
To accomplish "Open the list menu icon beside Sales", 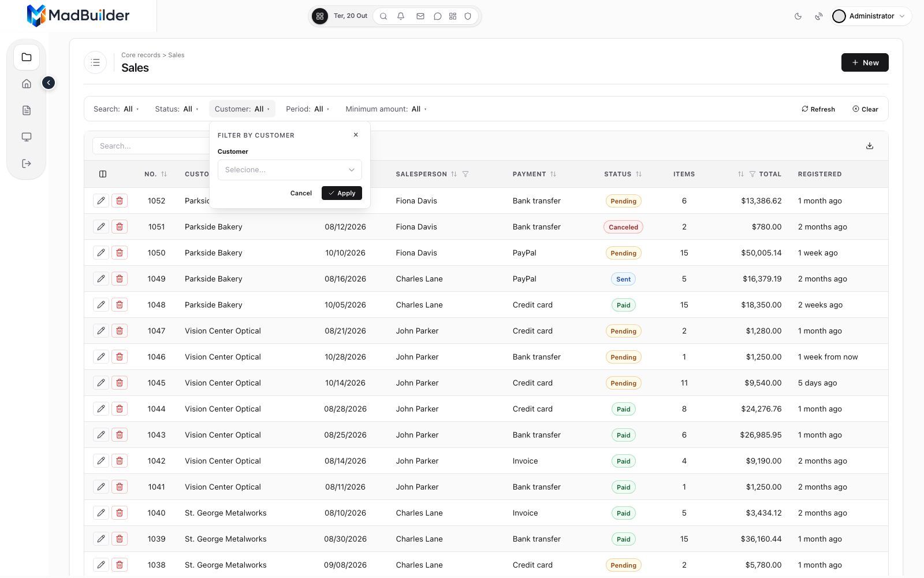I will pyautogui.click(x=95, y=62).
